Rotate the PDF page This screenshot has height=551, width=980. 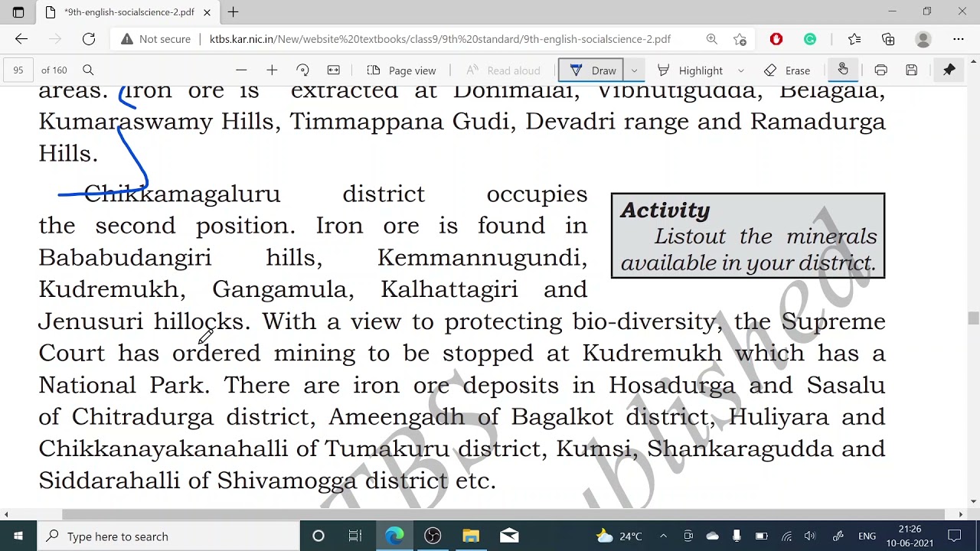(302, 70)
